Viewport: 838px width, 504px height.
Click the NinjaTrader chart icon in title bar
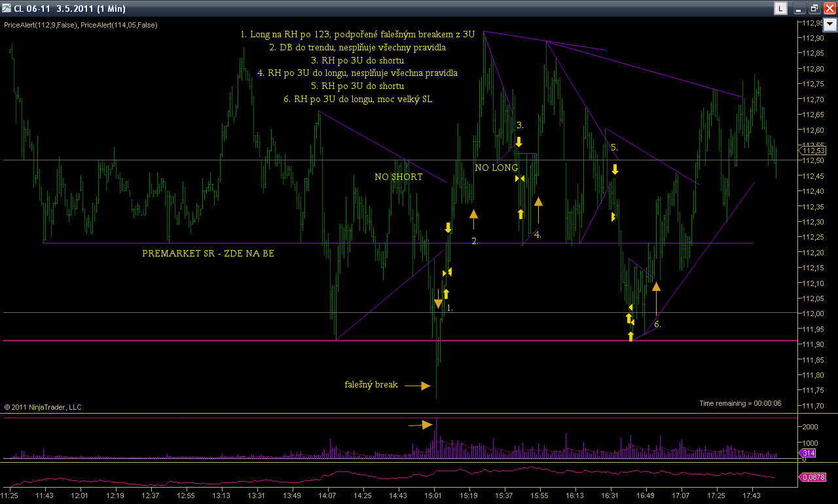pos(7,9)
